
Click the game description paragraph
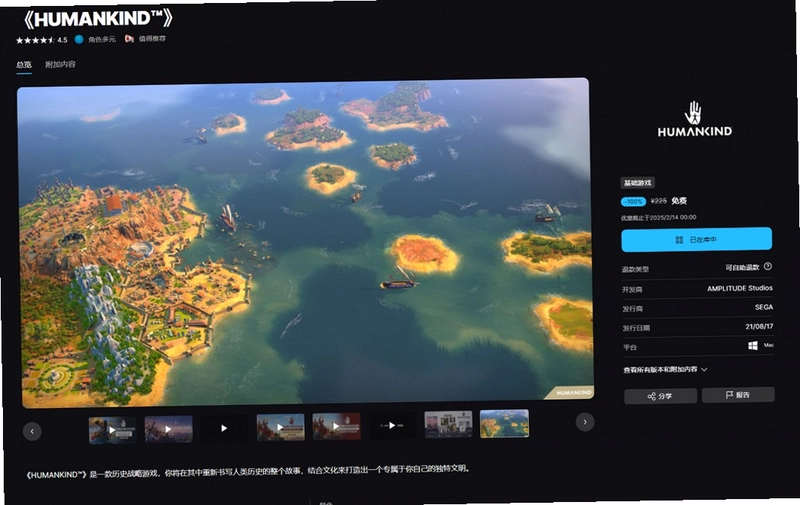[x=247, y=471]
